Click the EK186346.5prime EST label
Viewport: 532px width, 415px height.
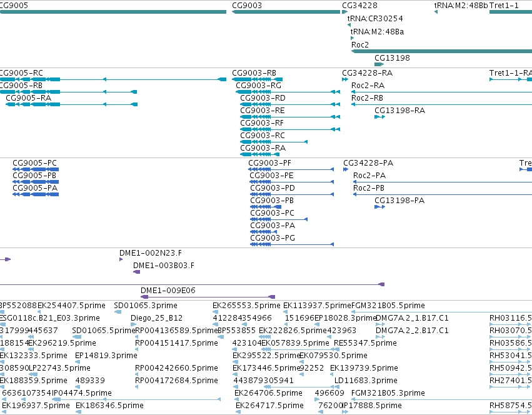109,406
